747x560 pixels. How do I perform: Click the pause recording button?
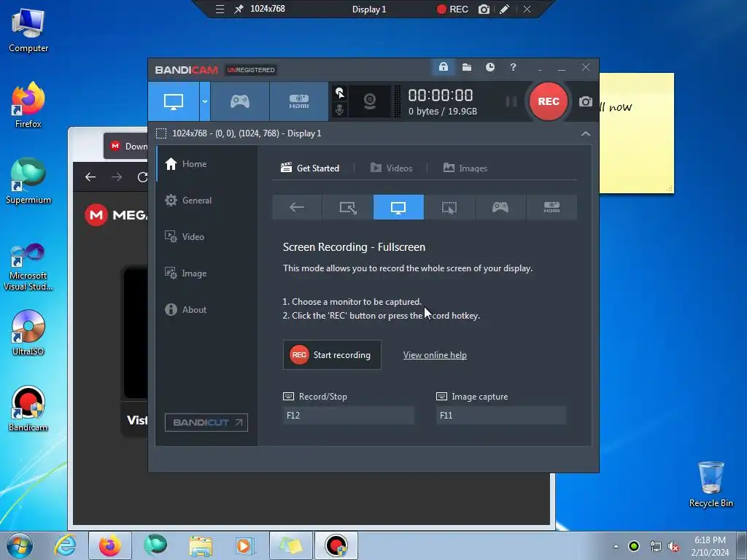click(511, 101)
